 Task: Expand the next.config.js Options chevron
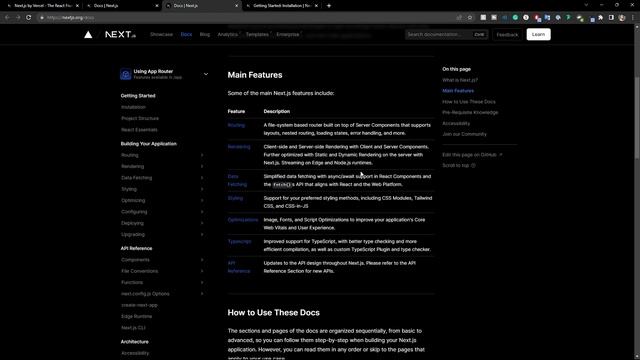202,294
